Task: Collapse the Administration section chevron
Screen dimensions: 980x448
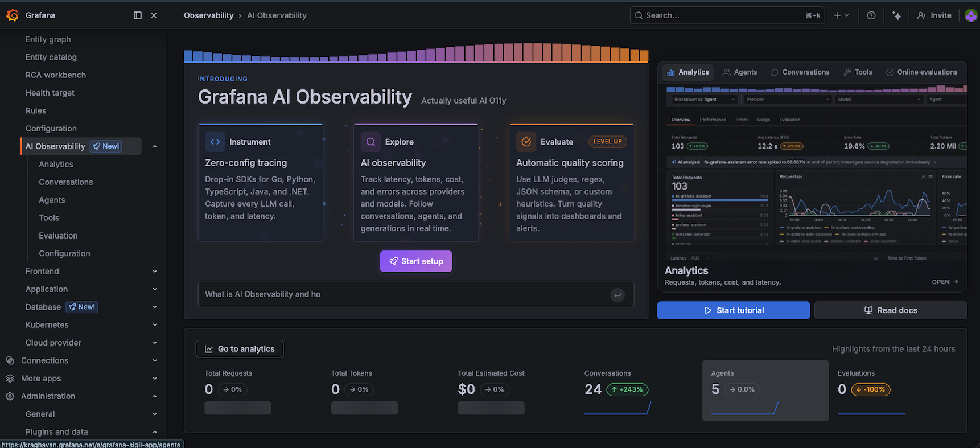Action: [x=155, y=396]
